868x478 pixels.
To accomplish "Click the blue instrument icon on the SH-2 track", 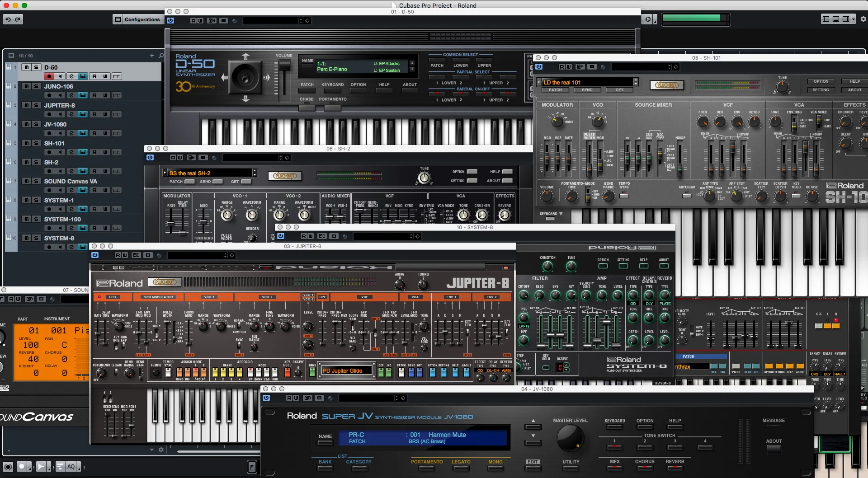I will click(x=83, y=171).
